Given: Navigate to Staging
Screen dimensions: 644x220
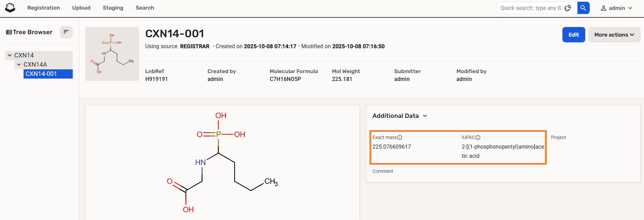Looking at the screenshot, I should tap(113, 8).
